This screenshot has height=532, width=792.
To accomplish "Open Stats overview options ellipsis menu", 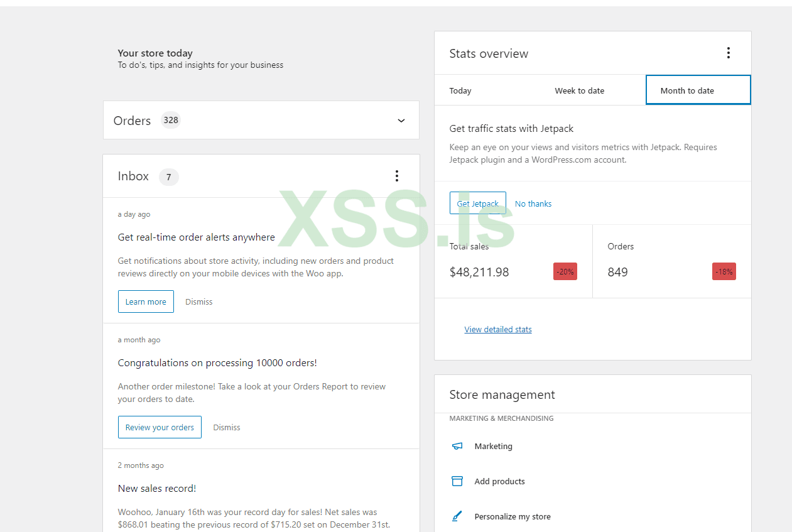I will 729,53.
